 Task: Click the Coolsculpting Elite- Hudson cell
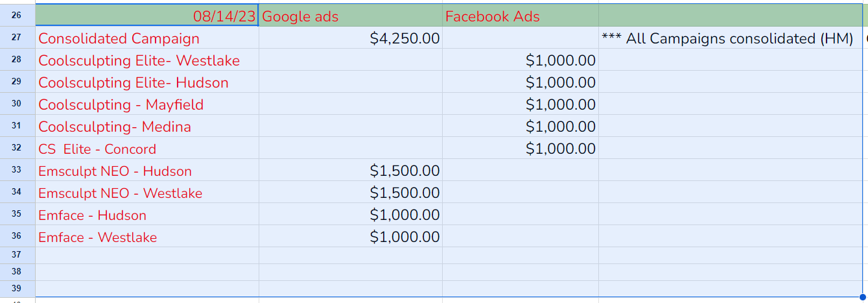point(147,82)
